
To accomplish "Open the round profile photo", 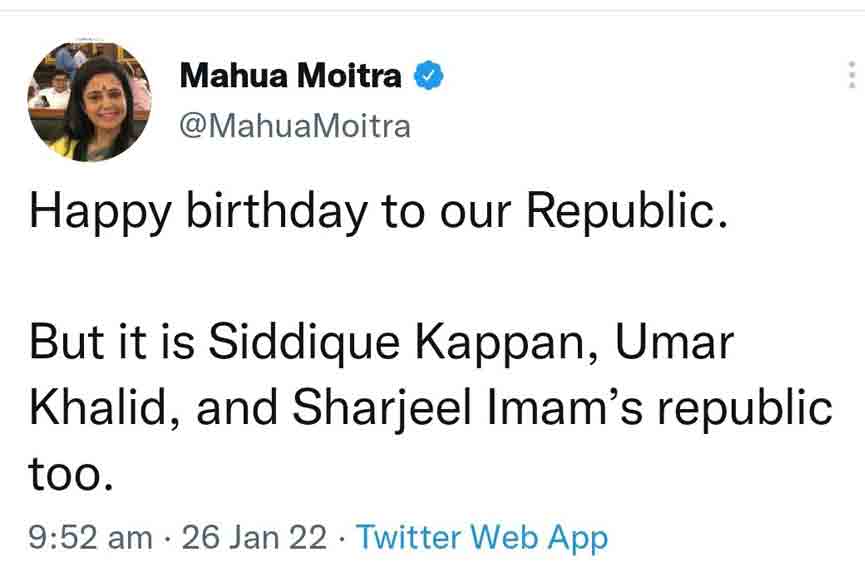I will click(89, 100).
